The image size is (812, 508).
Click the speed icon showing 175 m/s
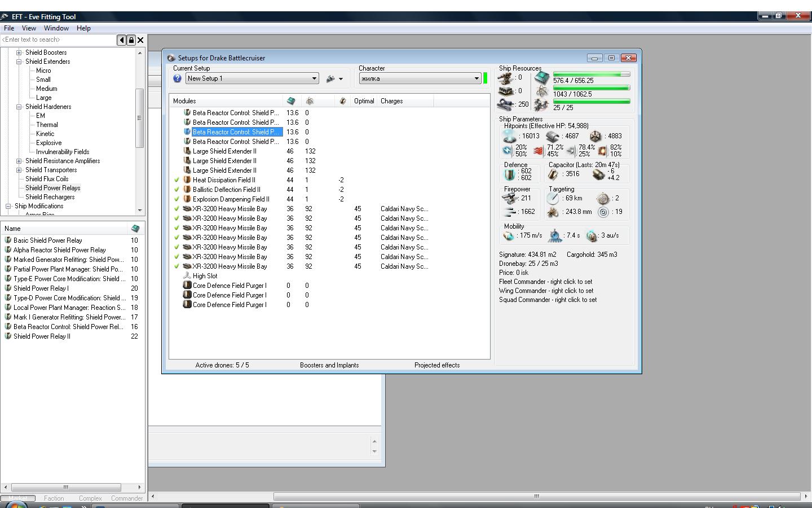509,235
